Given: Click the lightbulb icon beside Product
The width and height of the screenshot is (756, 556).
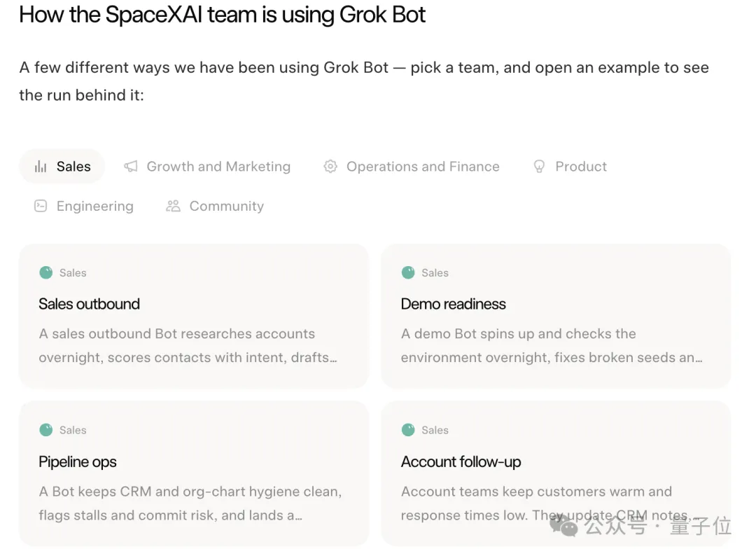Looking at the screenshot, I should click(539, 167).
